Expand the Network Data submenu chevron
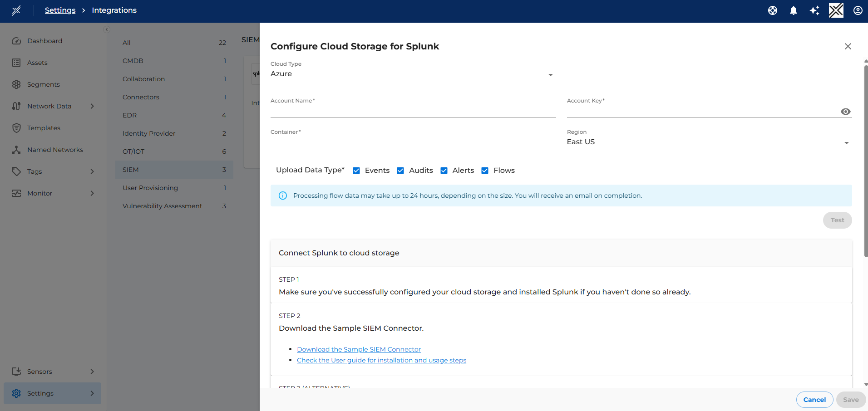 tap(92, 106)
